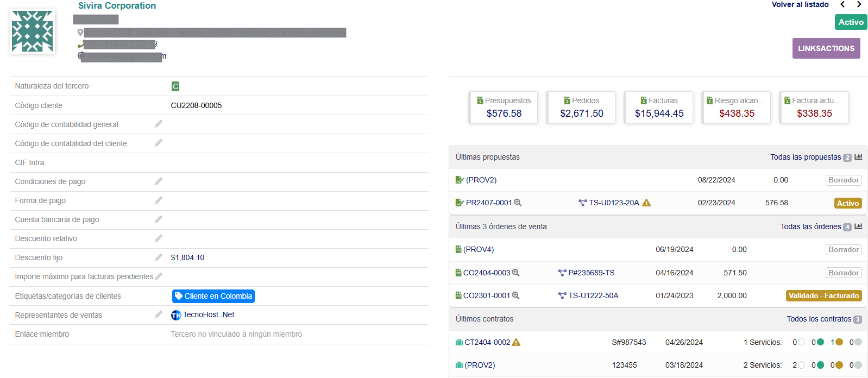The image size is (868, 378).
Task: Open the Presupuestos summary box
Action: point(503,108)
